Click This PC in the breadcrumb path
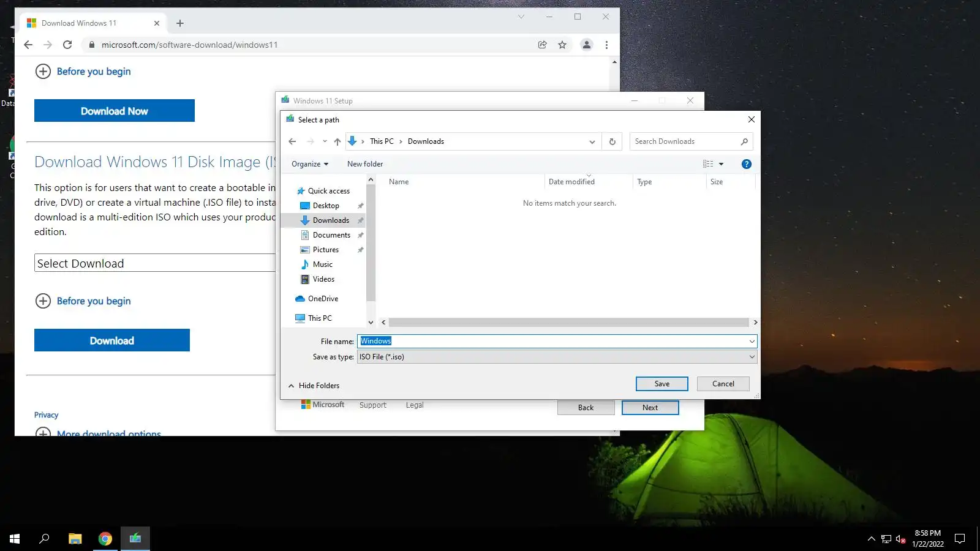980x551 pixels. click(x=382, y=141)
